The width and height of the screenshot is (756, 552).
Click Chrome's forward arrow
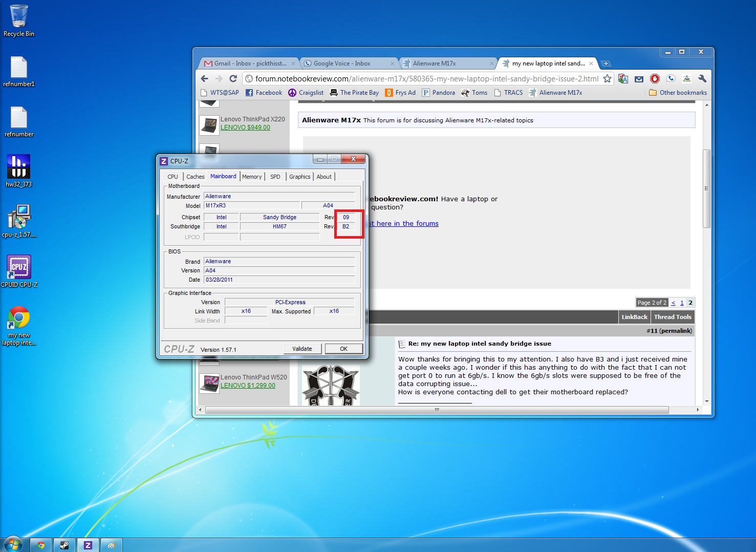[219, 78]
